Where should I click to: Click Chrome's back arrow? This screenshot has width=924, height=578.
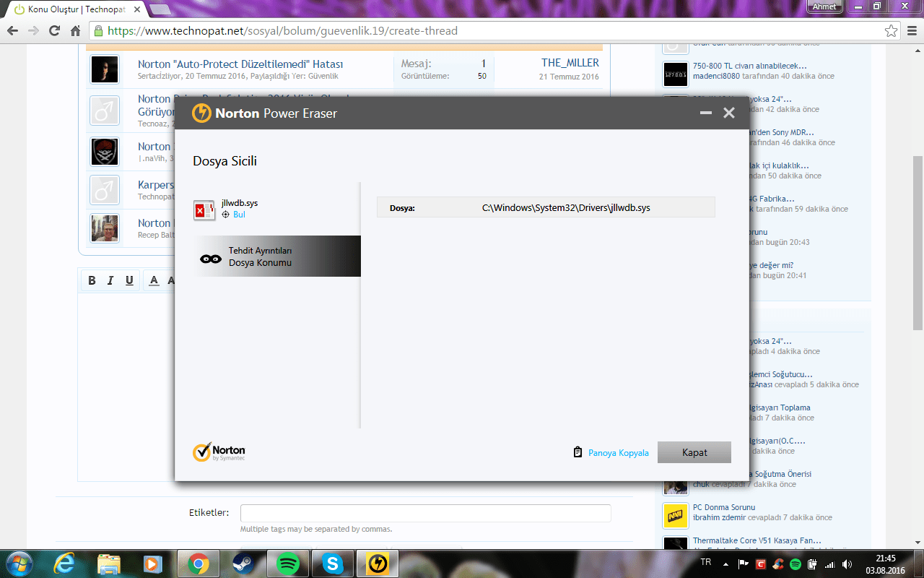click(x=12, y=31)
